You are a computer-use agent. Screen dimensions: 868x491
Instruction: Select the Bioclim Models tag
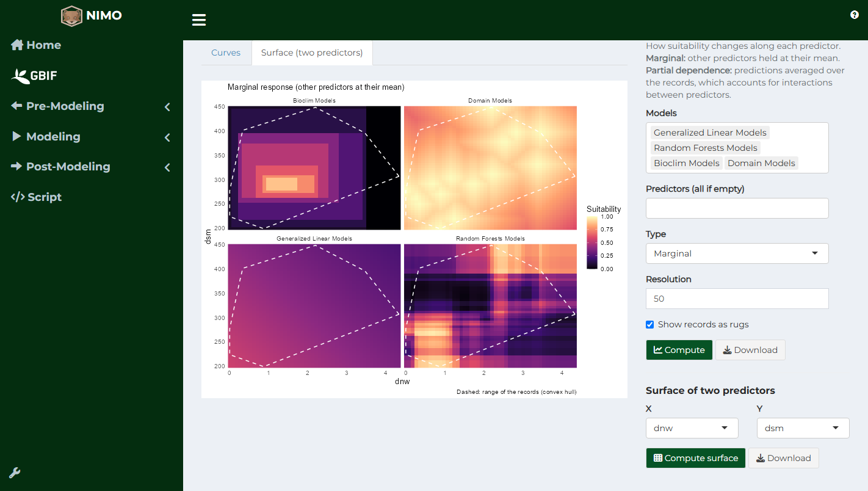[687, 163]
